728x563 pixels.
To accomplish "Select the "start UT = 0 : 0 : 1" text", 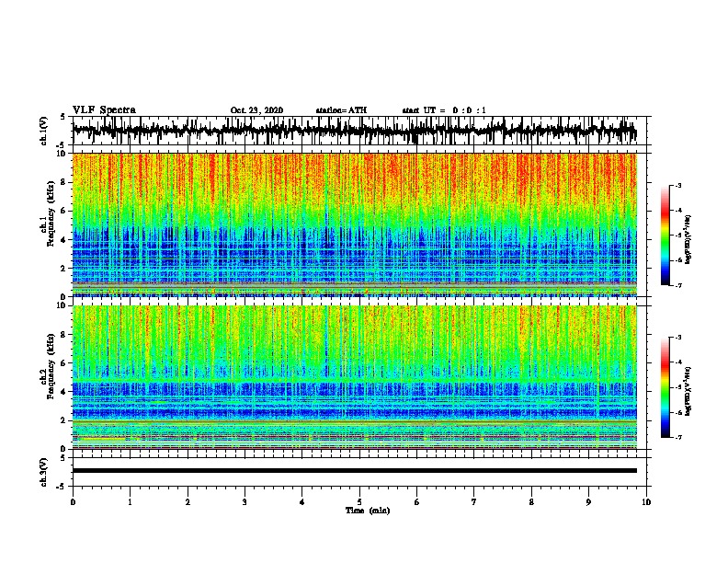I will pos(444,110).
